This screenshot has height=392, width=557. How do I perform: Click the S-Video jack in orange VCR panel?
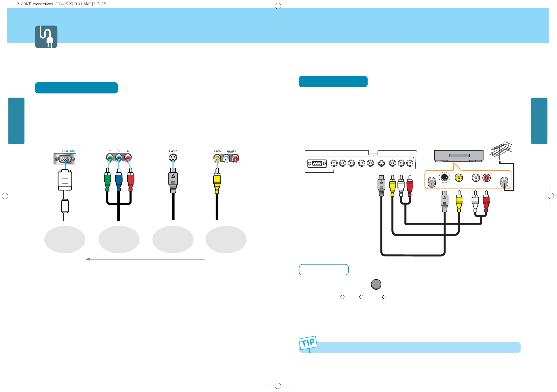click(x=445, y=178)
